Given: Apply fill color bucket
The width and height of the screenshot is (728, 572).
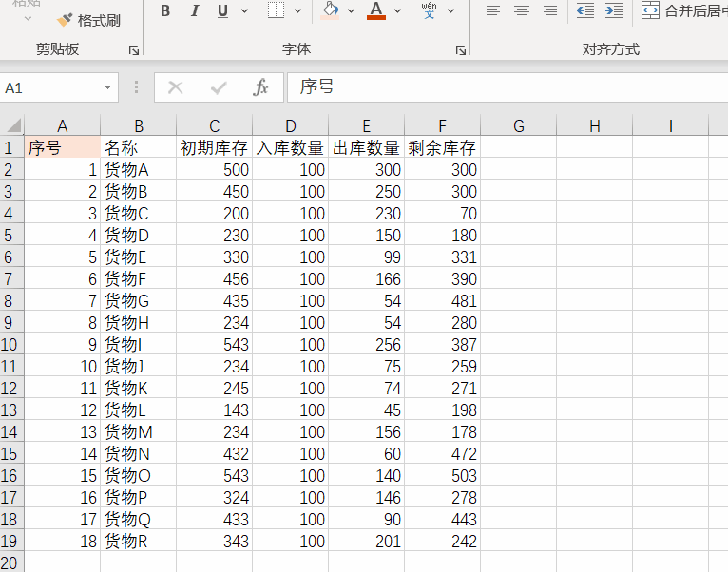Looking at the screenshot, I should coord(330,10).
